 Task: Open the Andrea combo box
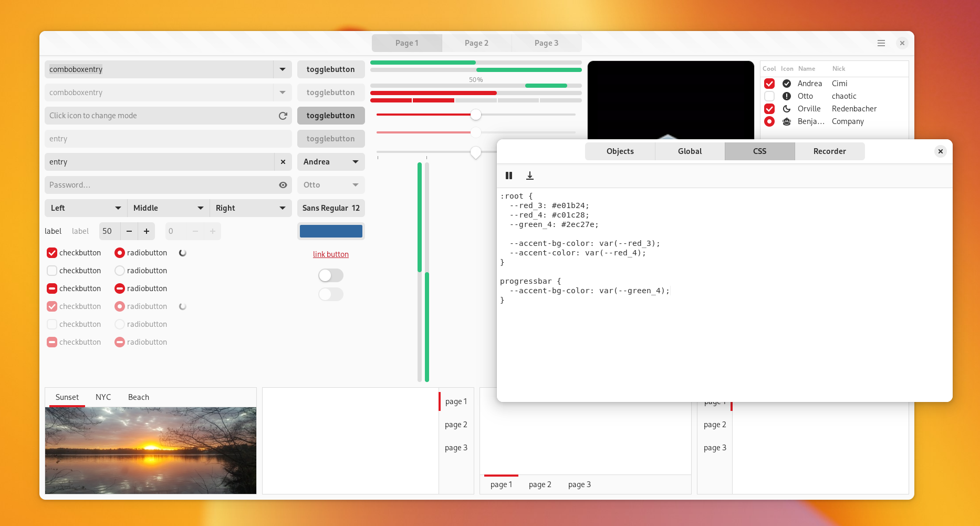point(331,162)
